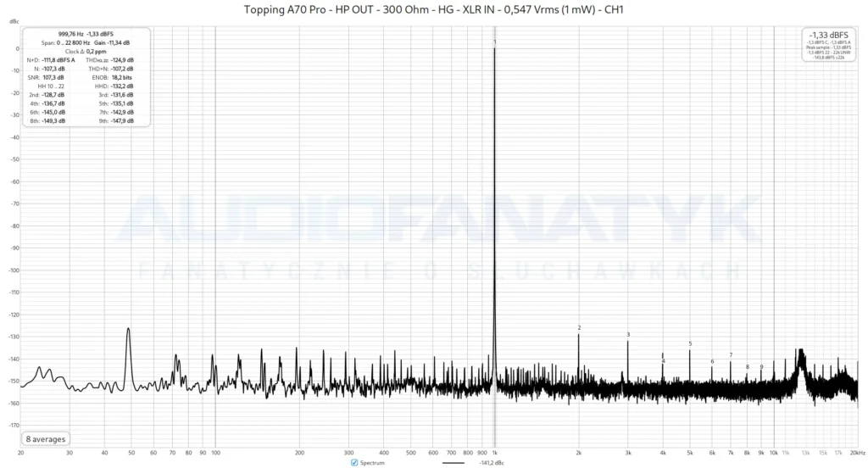This screenshot has height=468, width=868.
Task: Select the HHD -132,2 dB value
Action: 122,86
